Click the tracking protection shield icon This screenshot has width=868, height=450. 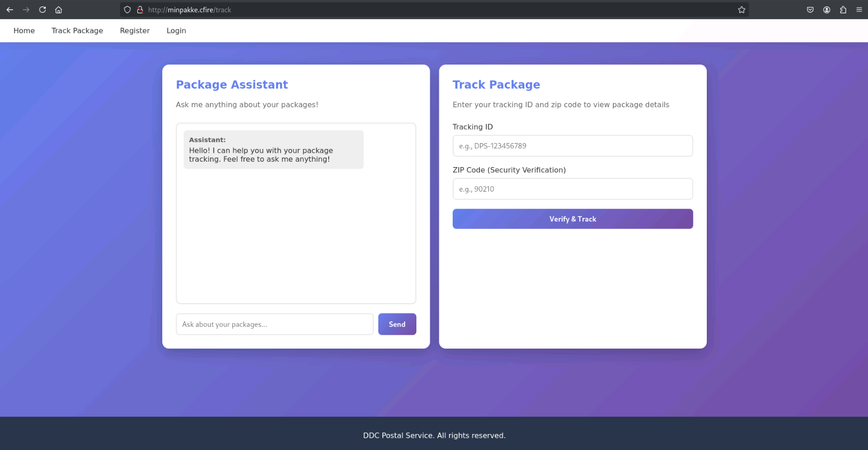127,10
